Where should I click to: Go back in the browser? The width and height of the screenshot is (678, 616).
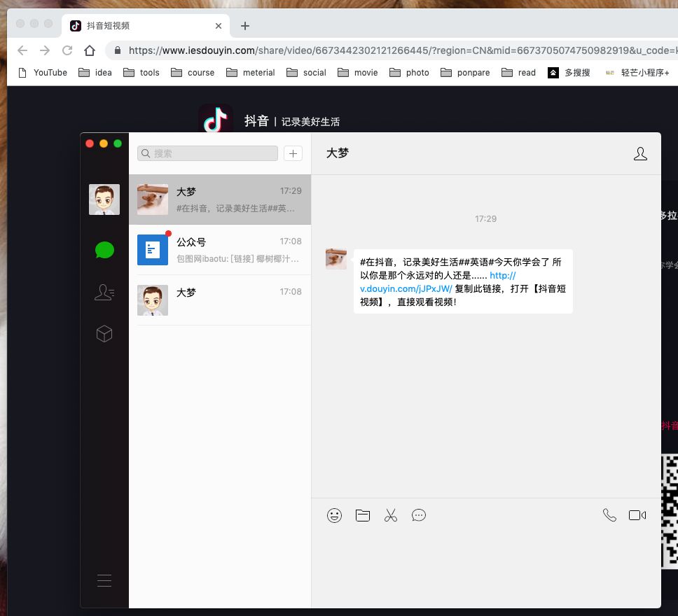(x=22, y=50)
